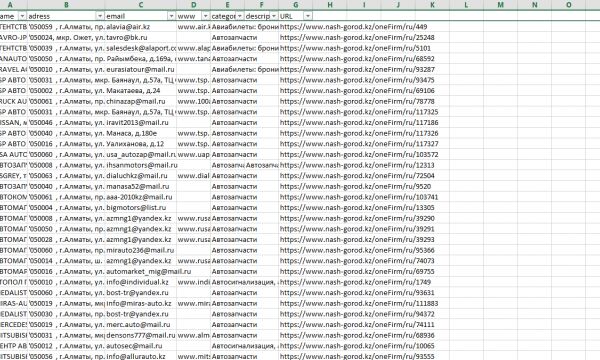Screen dimensions: 600x360
Task: Select the URL cell ending in /ru/117186
Action: click(296, 122)
